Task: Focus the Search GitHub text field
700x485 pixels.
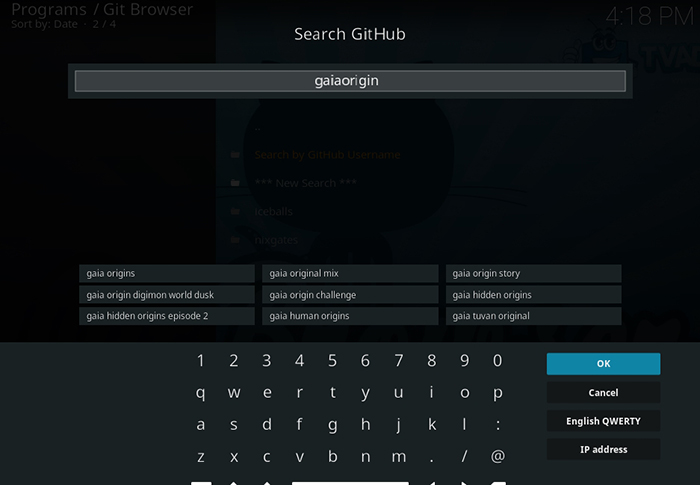Action: pyautogui.click(x=350, y=81)
